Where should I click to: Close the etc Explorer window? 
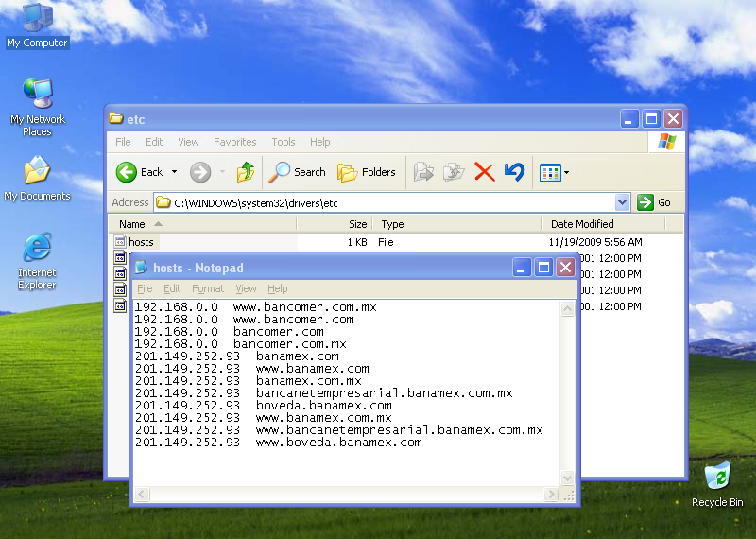[x=674, y=118]
